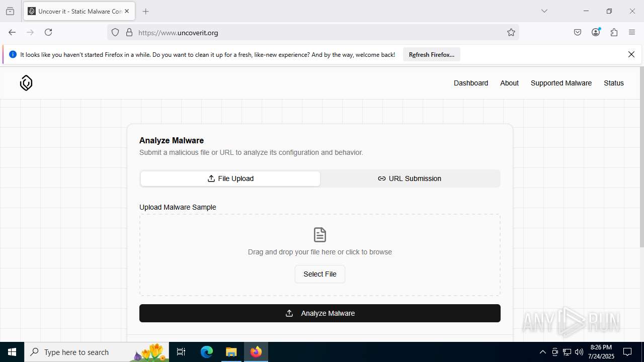Open a new browser tab
The height and width of the screenshot is (362, 644).
click(x=146, y=11)
